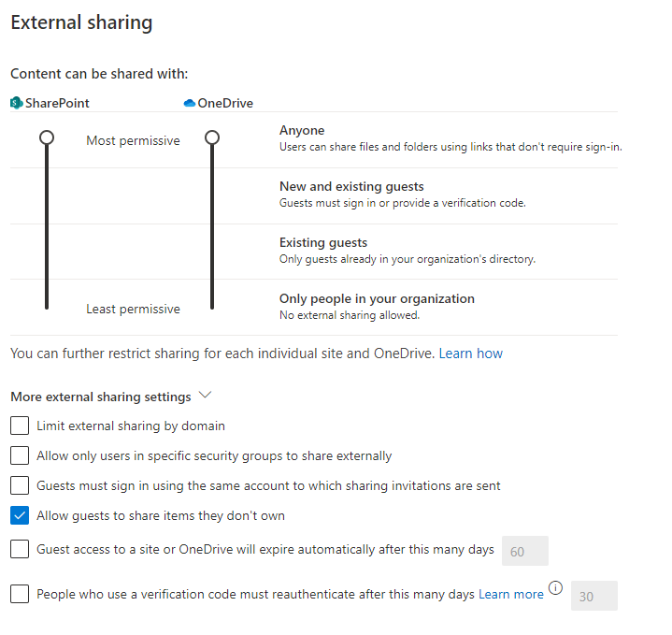Click the reauthenticate days field showing 30
Screen dimensions: 672x635
click(594, 596)
